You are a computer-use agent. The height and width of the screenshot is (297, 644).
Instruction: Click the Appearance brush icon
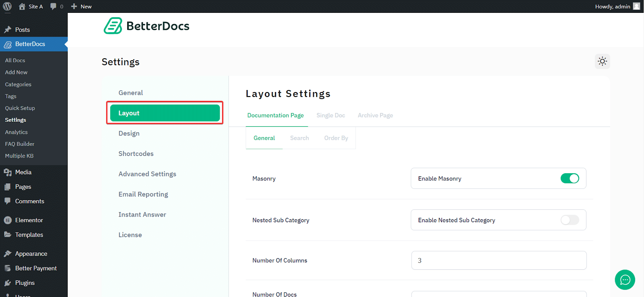pyautogui.click(x=8, y=254)
